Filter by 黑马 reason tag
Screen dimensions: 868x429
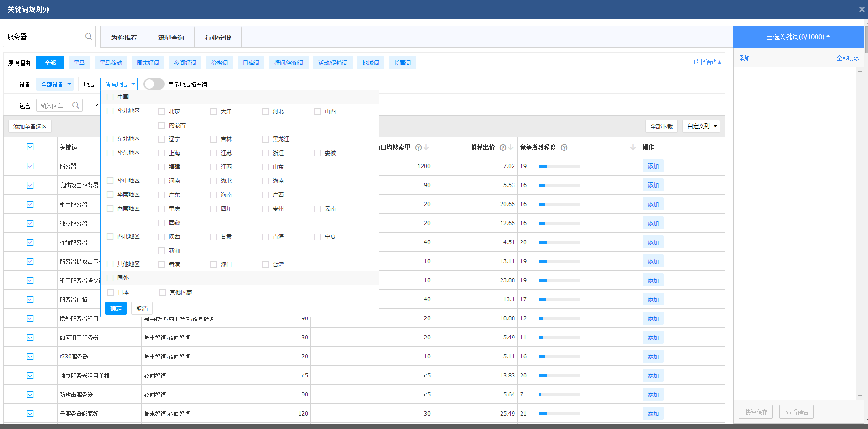(x=79, y=63)
